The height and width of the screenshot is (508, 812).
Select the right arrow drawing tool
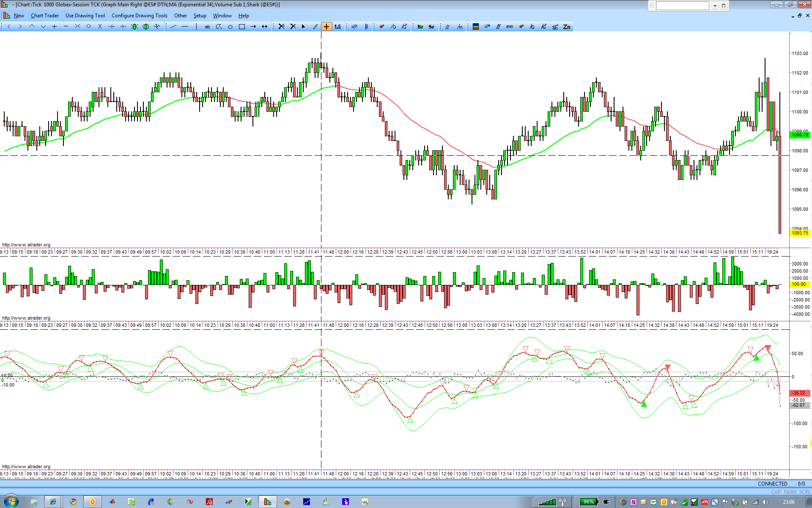pyautogui.click(x=253, y=27)
